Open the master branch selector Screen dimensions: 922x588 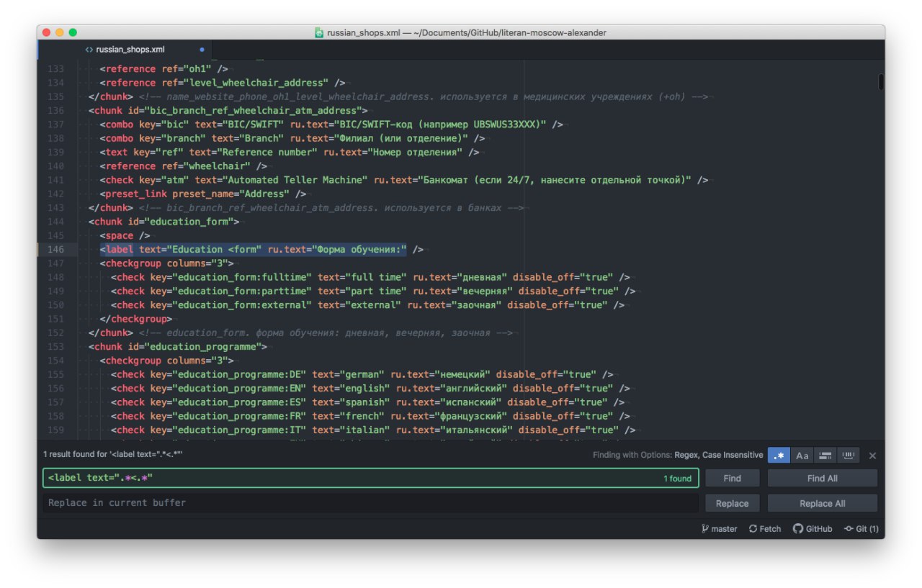(x=719, y=529)
